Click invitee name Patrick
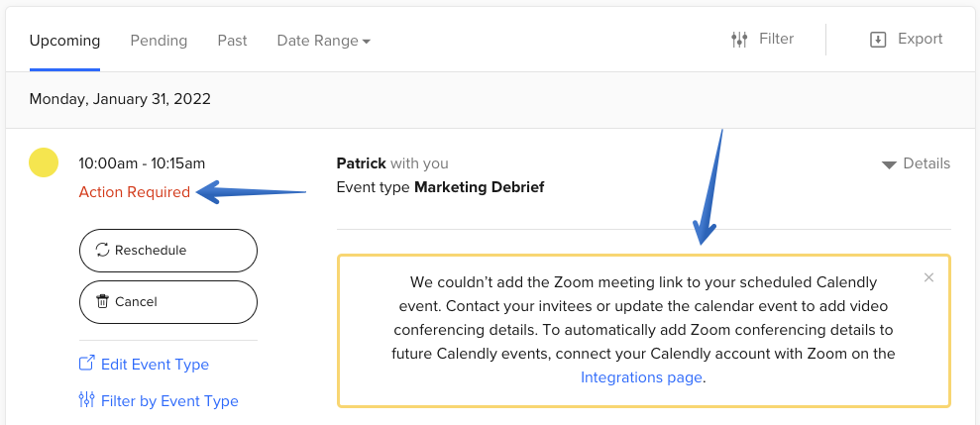The image size is (980, 425). (362, 163)
